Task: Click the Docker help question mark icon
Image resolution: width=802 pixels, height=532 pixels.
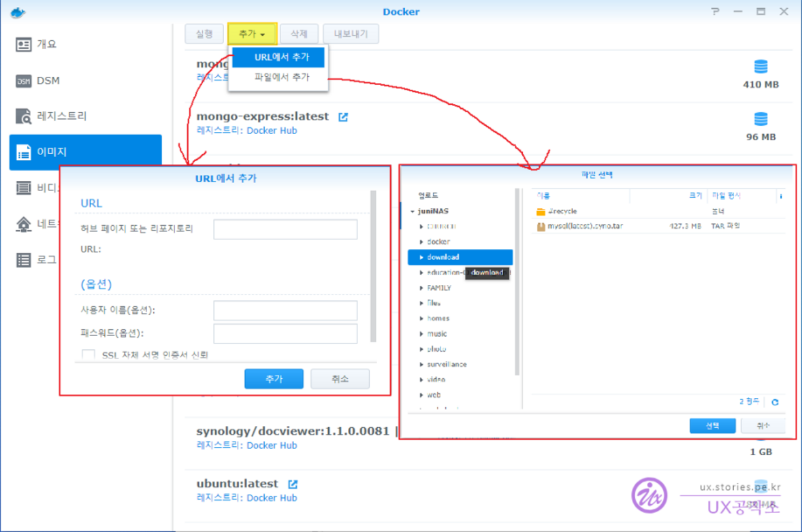Action: coord(716,12)
